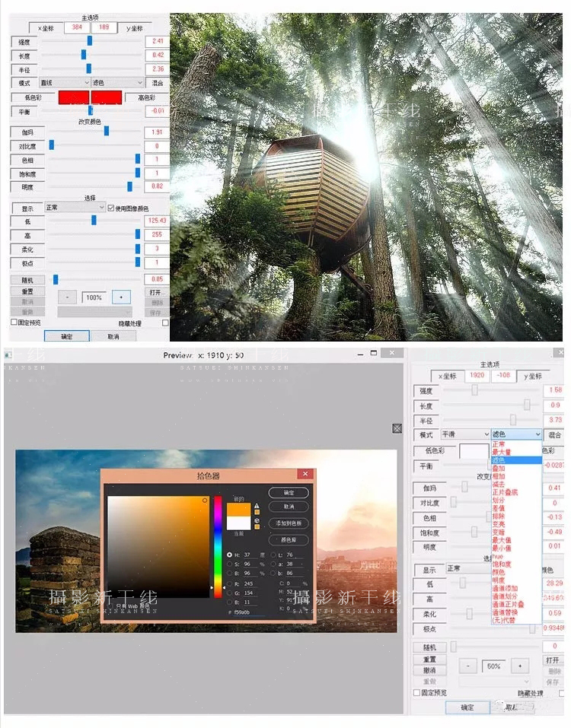Click the 颜色库 button

click(x=289, y=540)
